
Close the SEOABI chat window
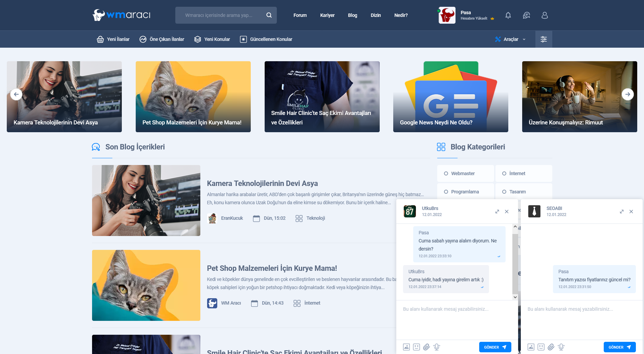click(x=631, y=212)
